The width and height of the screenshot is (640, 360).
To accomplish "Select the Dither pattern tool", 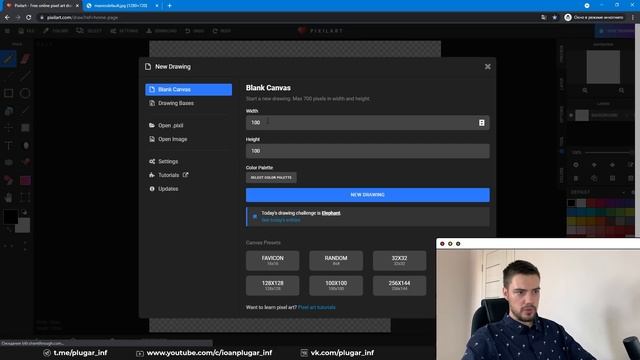I will click(25, 128).
